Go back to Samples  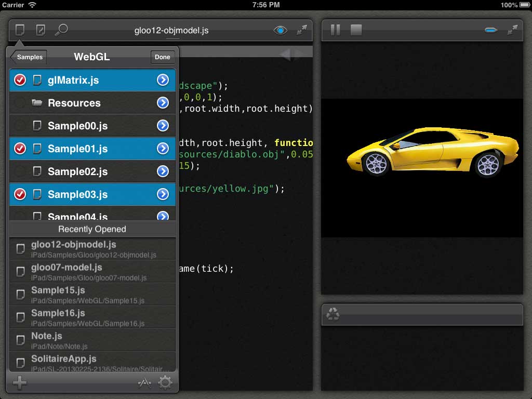click(x=29, y=57)
